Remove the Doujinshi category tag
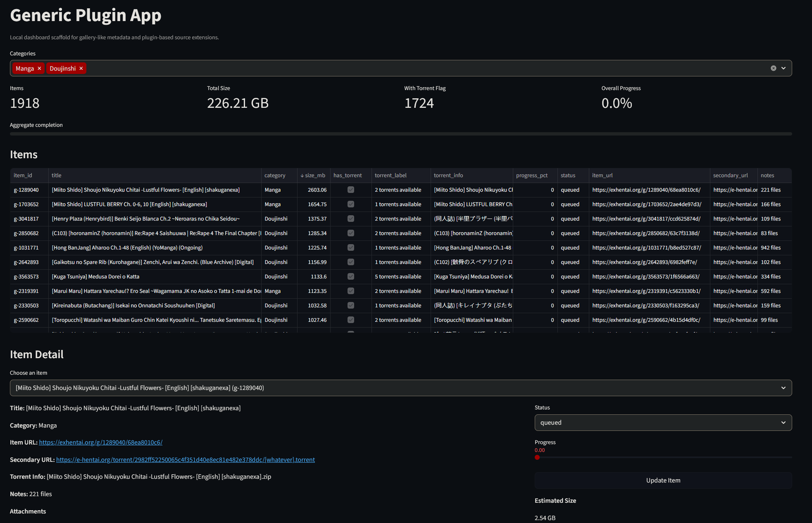Image resolution: width=812 pixels, height=523 pixels. pyautogui.click(x=81, y=69)
